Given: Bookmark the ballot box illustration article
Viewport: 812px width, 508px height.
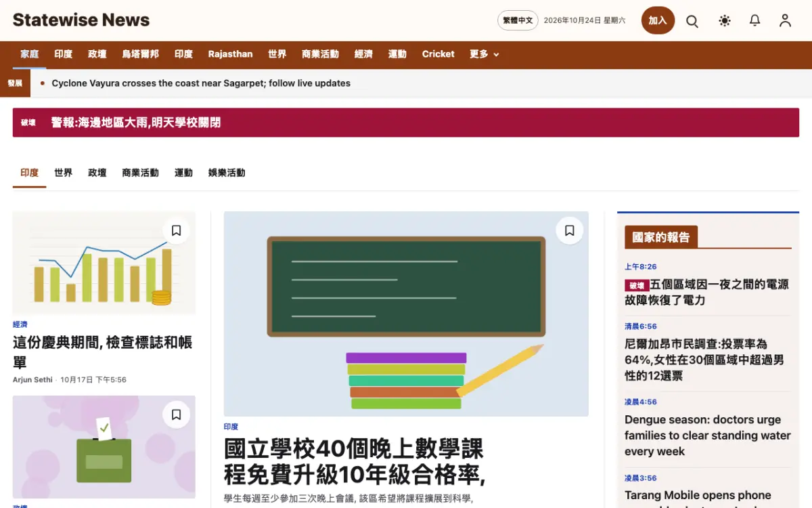Looking at the screenshot, I should point(176,415).
